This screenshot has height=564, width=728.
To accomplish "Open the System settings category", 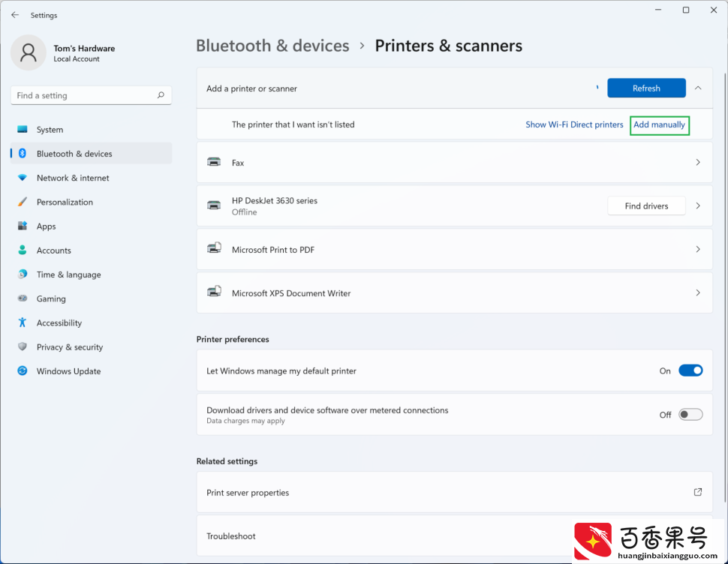I will pos(92,130).
